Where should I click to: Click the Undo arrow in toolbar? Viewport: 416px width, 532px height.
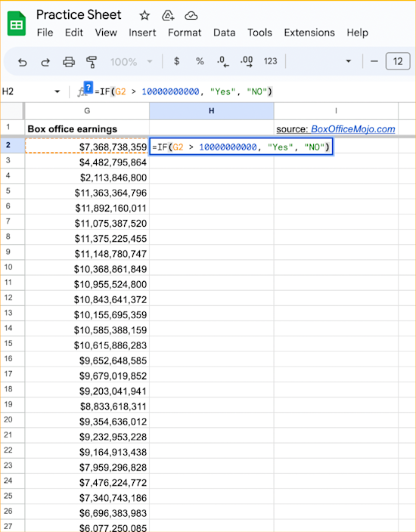coord(23,62)
